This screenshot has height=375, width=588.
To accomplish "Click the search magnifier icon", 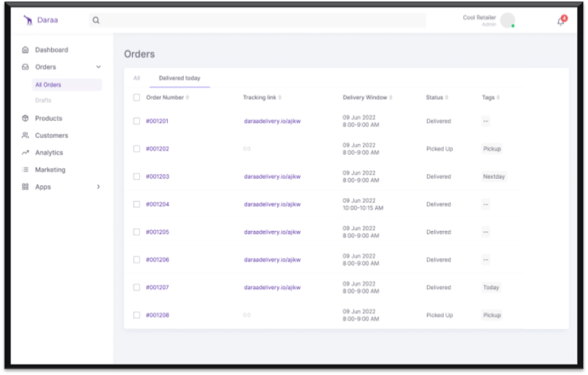I will coord(96,21).
